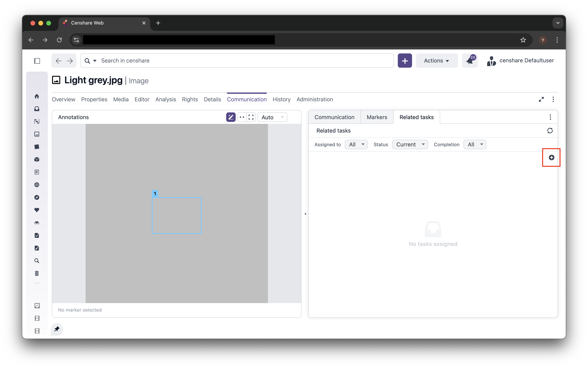This screenshot has height=368, width=588.
Task: Select annotation marker 1 on image
Action: pos(155,193)
